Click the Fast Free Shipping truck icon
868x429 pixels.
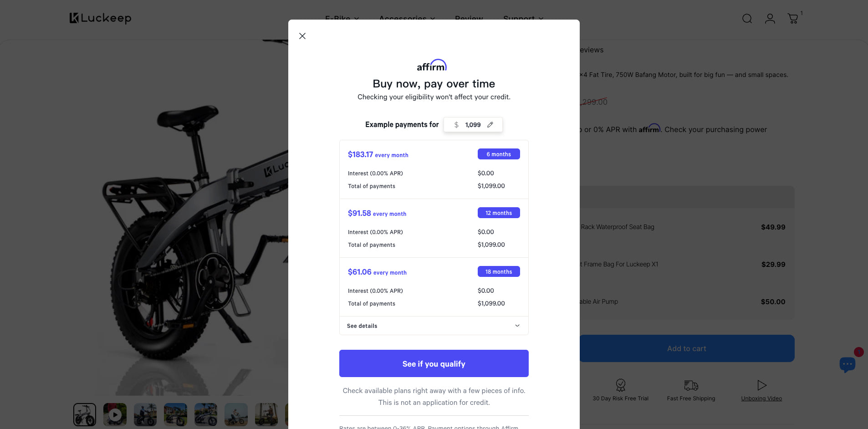(x=691, y=385)
